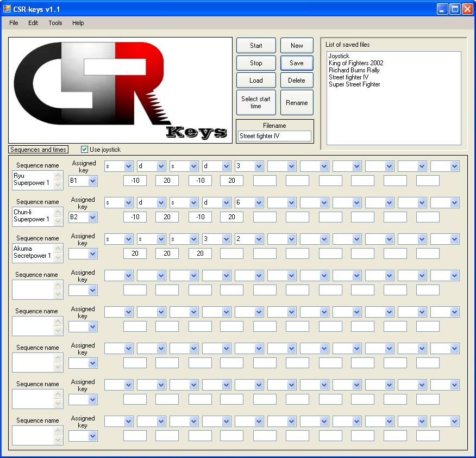
Task: Select Street fighter IV in saved files list
Action: click(348, 77)
